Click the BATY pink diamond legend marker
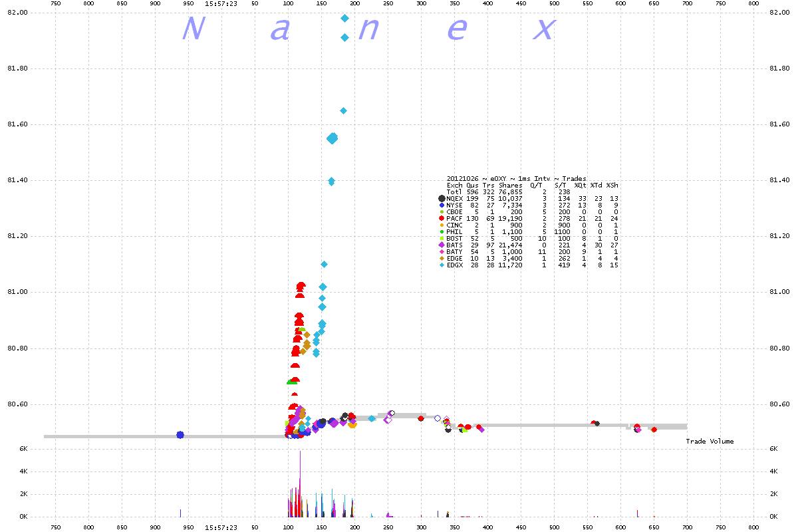 [x=442, y=251]
